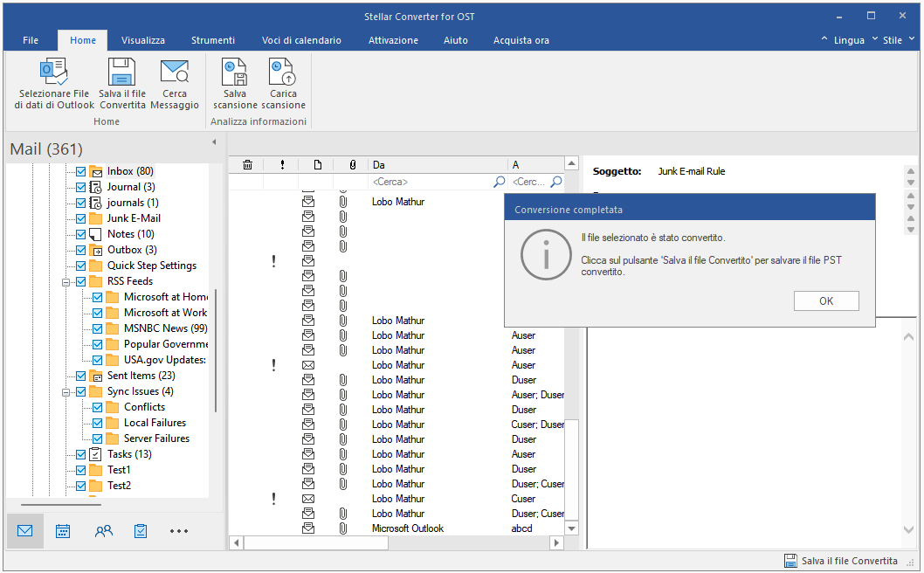Image resolution: width=924 pixels, height=573 pixels.
Task: Click Selezionare File di dati di Outlook icon
Action: (x=54, y=73)
